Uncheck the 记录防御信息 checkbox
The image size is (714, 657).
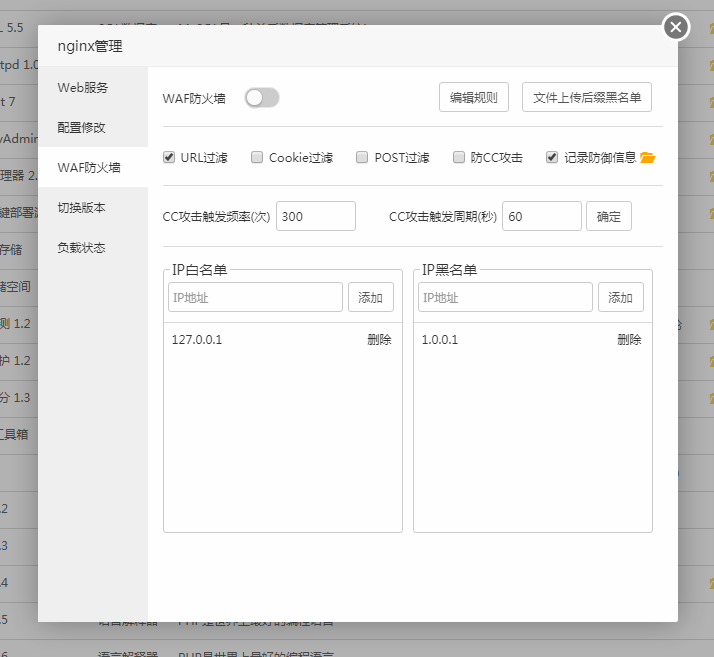[x=552, y=157]
